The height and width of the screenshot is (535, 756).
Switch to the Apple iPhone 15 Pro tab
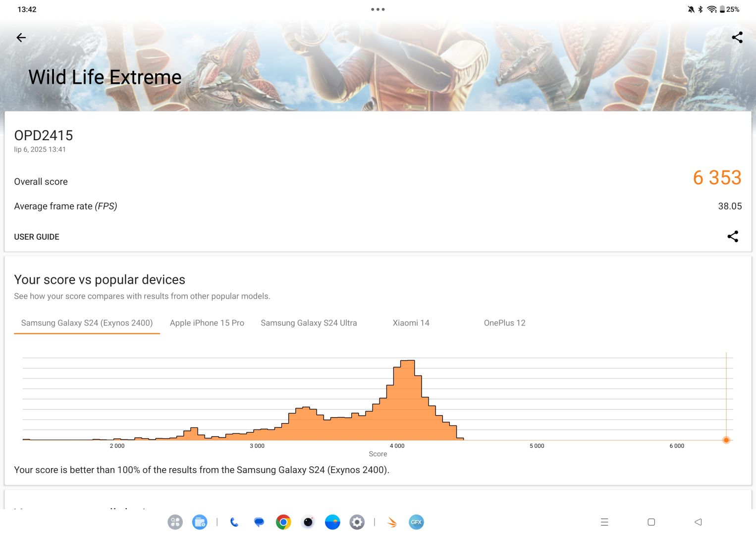click(x=207, y=323)
